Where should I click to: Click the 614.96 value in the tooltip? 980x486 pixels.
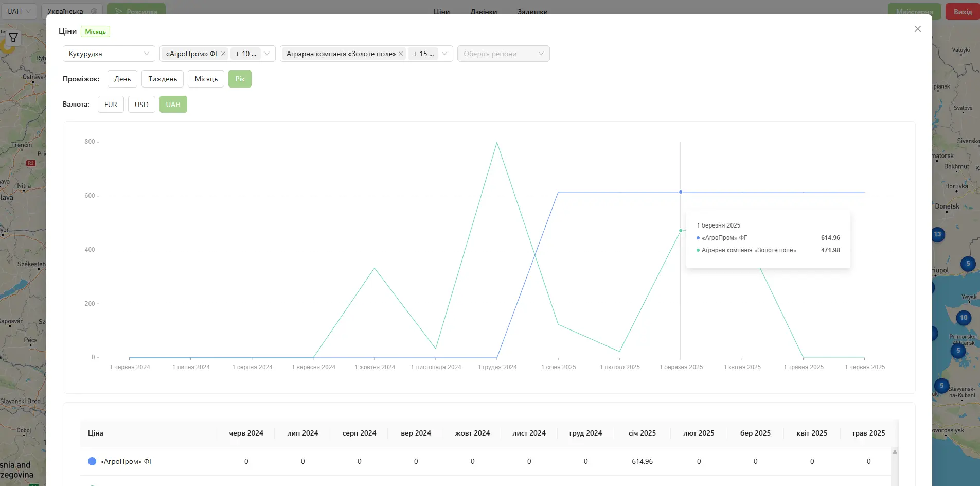(x=830, y=238)
